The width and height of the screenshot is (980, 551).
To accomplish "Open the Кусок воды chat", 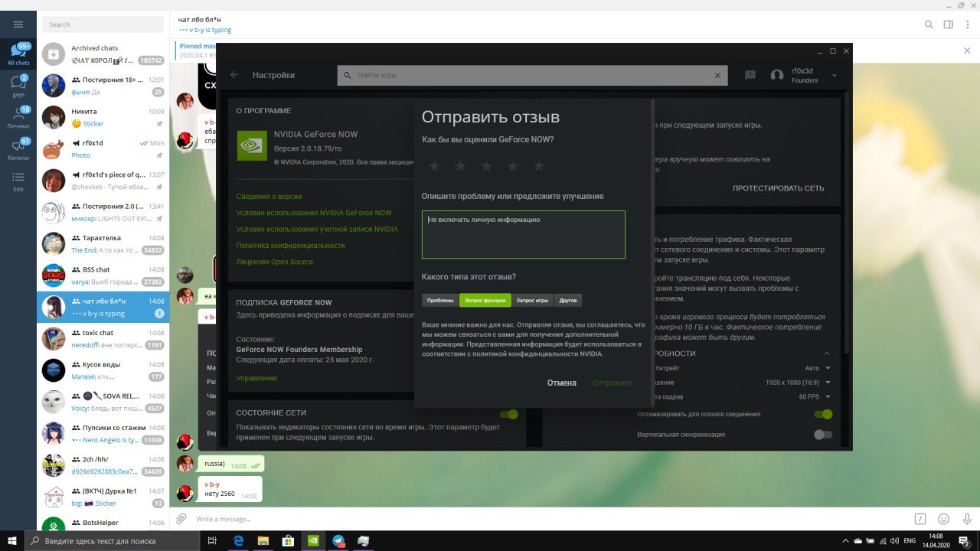I will click(103, 370).
